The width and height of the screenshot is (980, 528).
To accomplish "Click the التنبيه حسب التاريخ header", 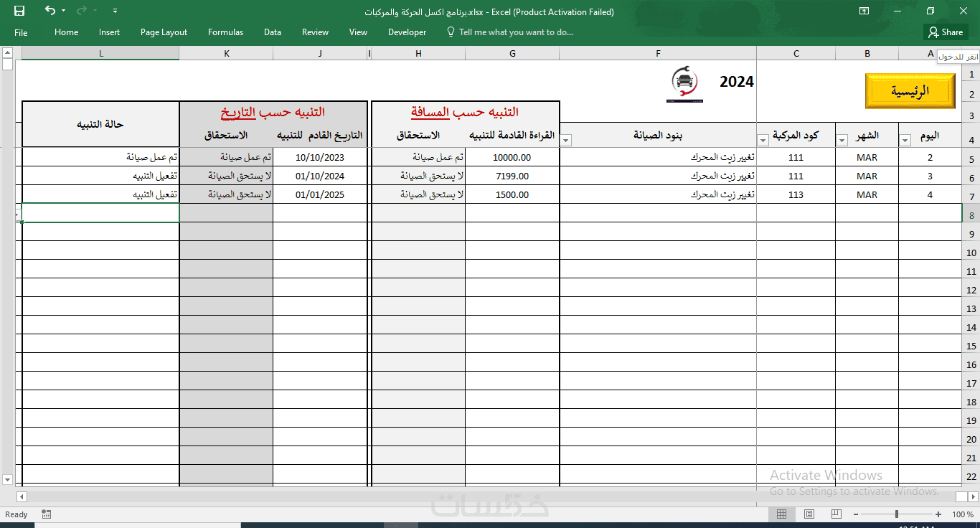I will point(273,112).
